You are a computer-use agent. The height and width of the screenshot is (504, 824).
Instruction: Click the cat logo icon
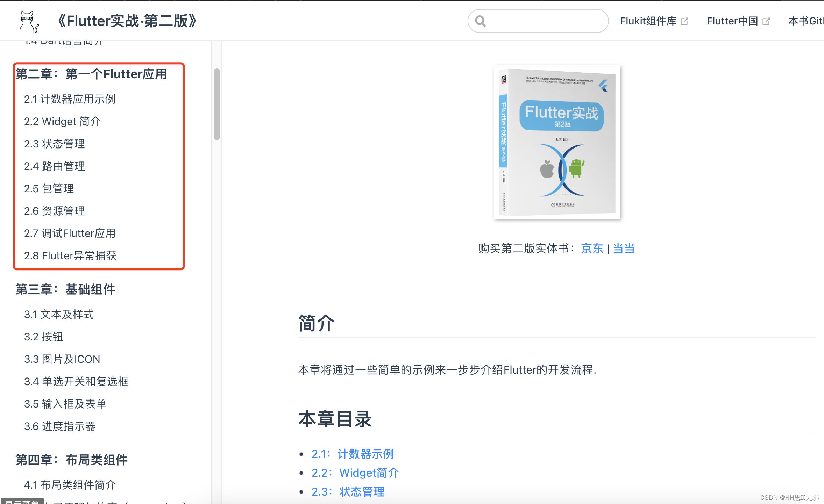click(29, 22)
